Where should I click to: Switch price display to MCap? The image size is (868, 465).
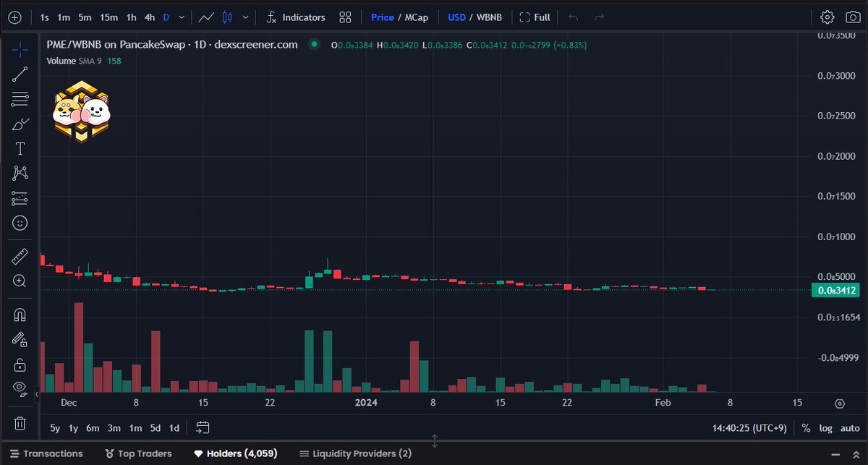click(417, 17)
